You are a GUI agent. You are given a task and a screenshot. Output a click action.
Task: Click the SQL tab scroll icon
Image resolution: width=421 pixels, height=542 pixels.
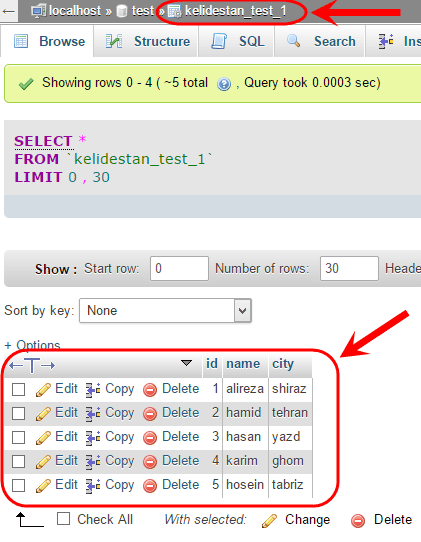pos(219,41)
